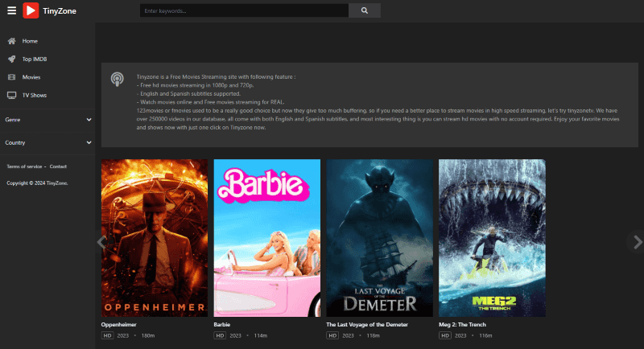
Task: Click the Movies film strip icon
Action: 11,76
